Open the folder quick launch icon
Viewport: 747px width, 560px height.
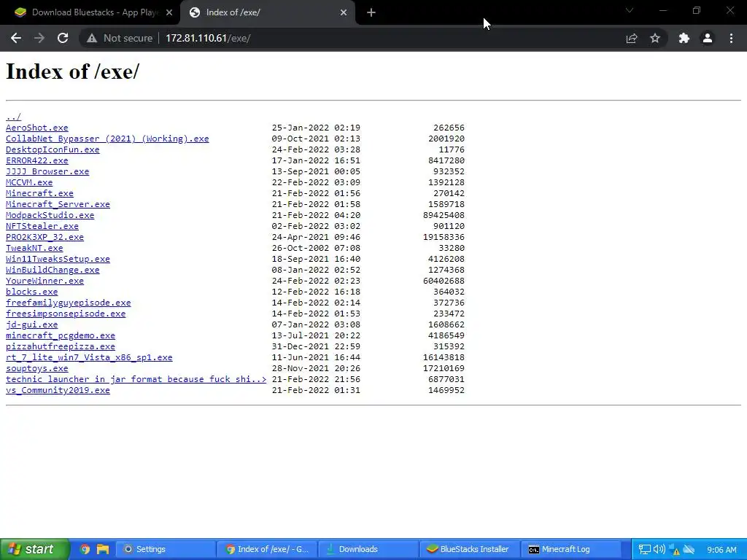(x=102, y=549)
